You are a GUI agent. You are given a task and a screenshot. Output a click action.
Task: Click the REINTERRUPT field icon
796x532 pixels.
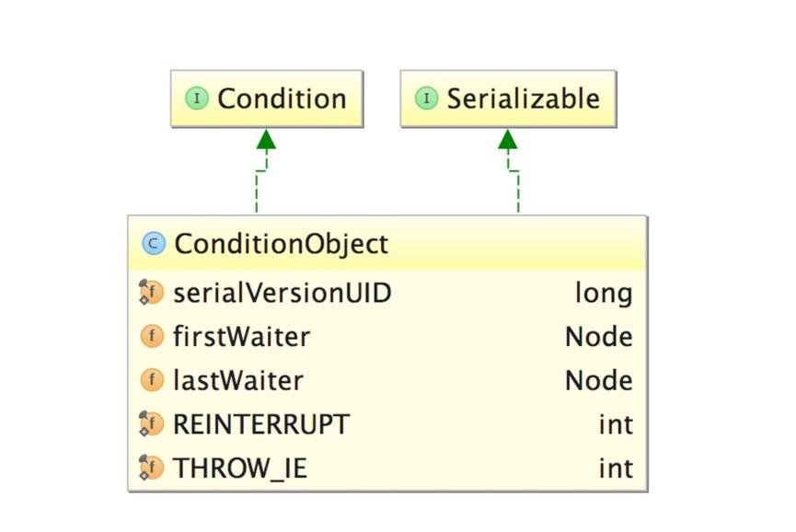click(x=151, y=424)
